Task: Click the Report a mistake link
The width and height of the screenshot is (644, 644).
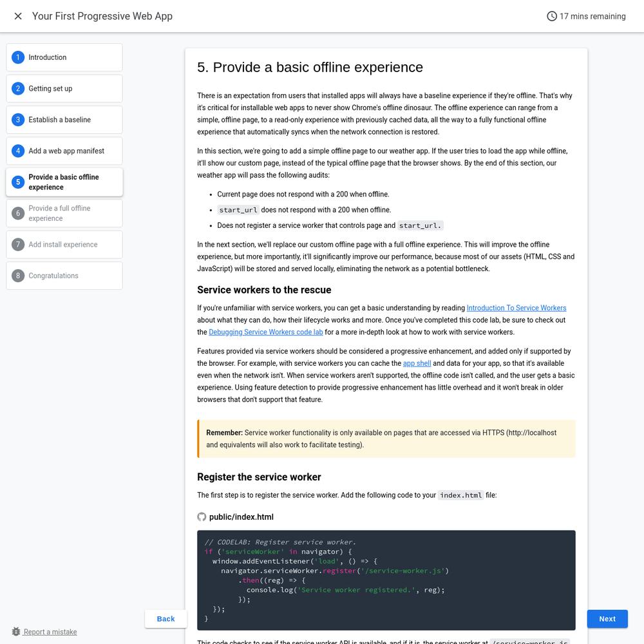Action: [x=50, y=632]
